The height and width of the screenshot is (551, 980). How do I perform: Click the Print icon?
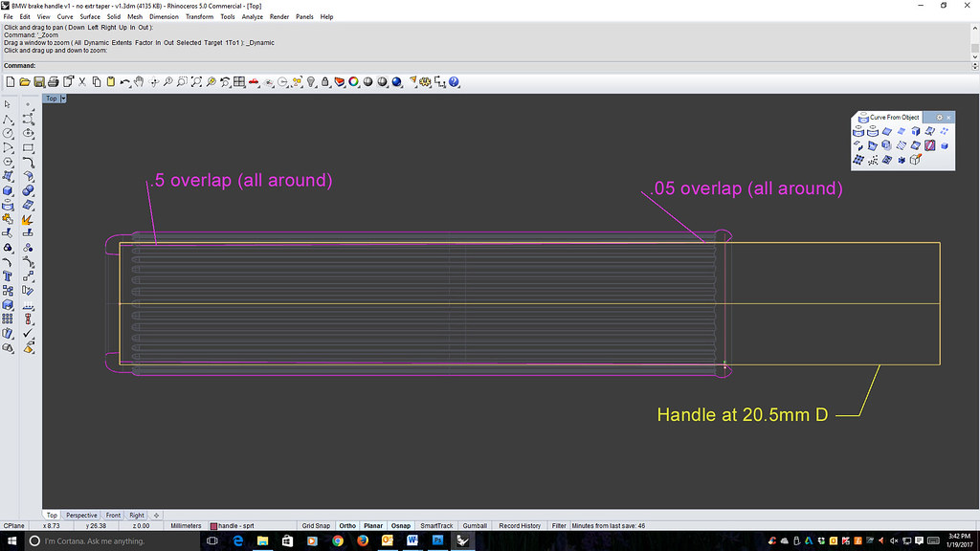54,82
